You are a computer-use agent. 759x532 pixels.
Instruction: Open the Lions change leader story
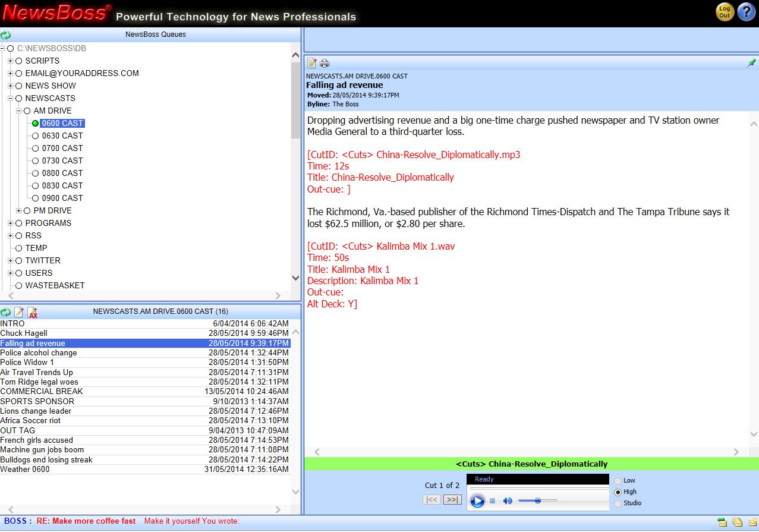tap(145, 411)
